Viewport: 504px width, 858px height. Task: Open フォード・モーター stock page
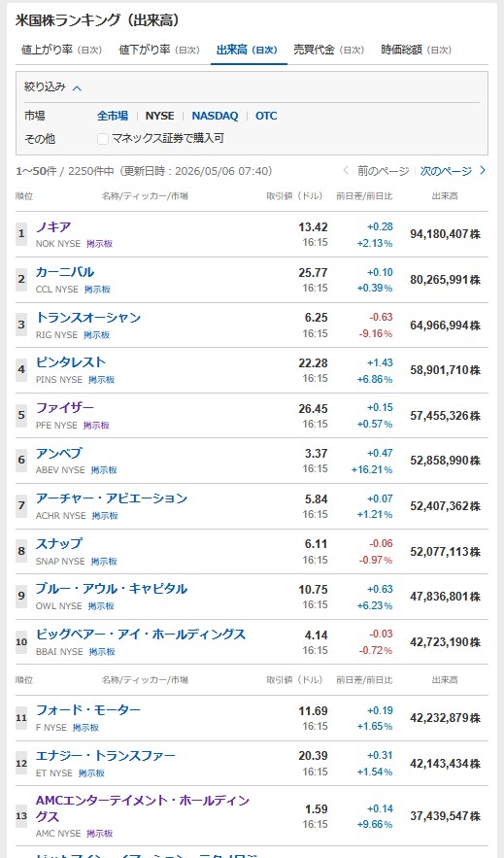[88, 710]
